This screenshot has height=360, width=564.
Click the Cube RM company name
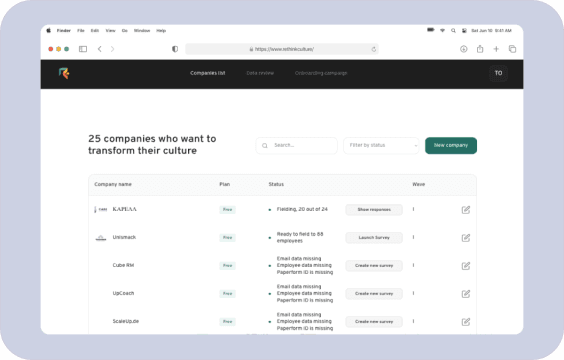[123, 265]
